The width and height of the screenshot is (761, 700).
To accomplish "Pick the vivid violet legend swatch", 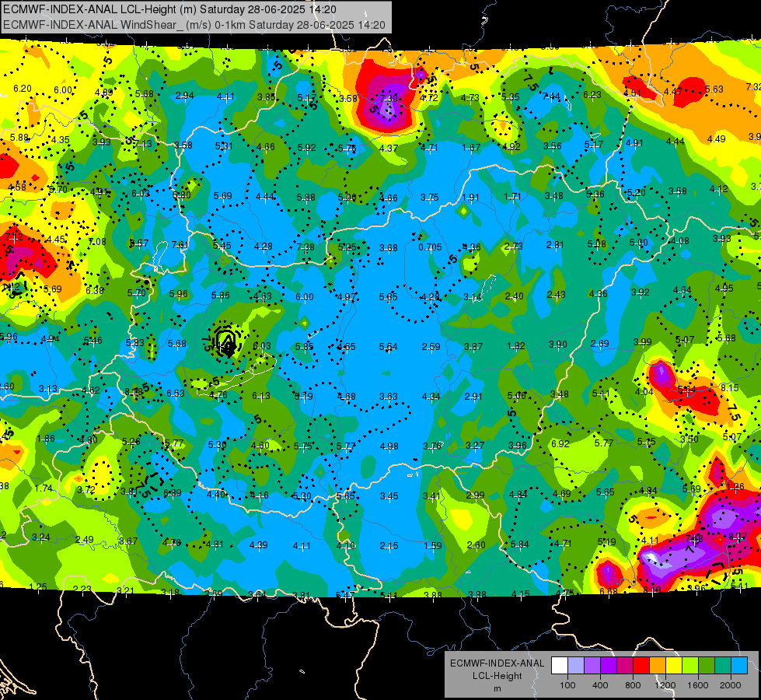I will tap(608, 666).
